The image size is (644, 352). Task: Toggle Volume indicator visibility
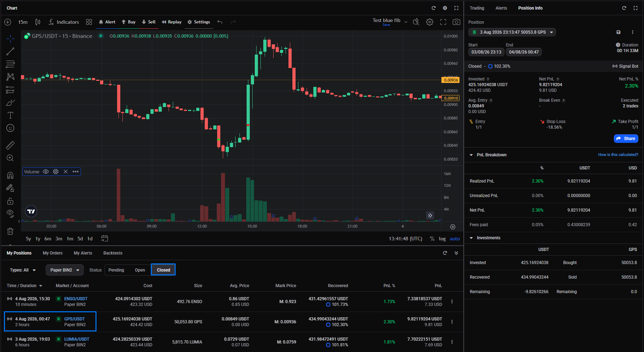click(46, 172)
